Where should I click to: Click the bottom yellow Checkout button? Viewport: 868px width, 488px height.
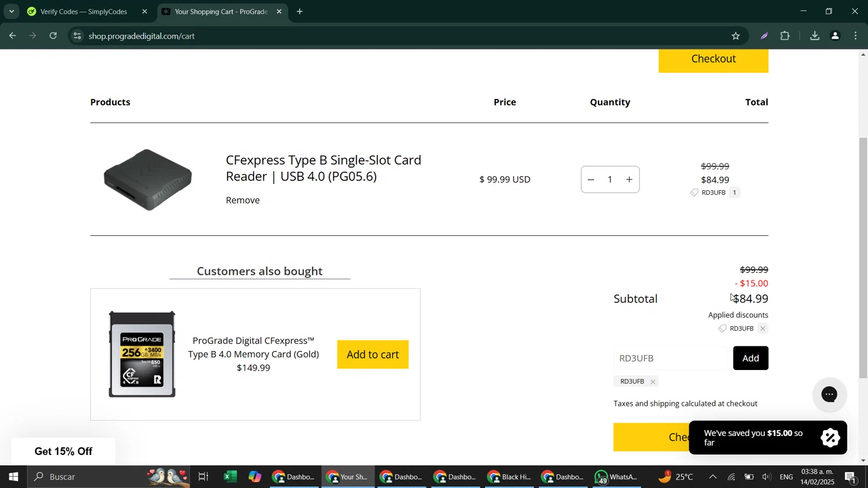click(652, 437)
